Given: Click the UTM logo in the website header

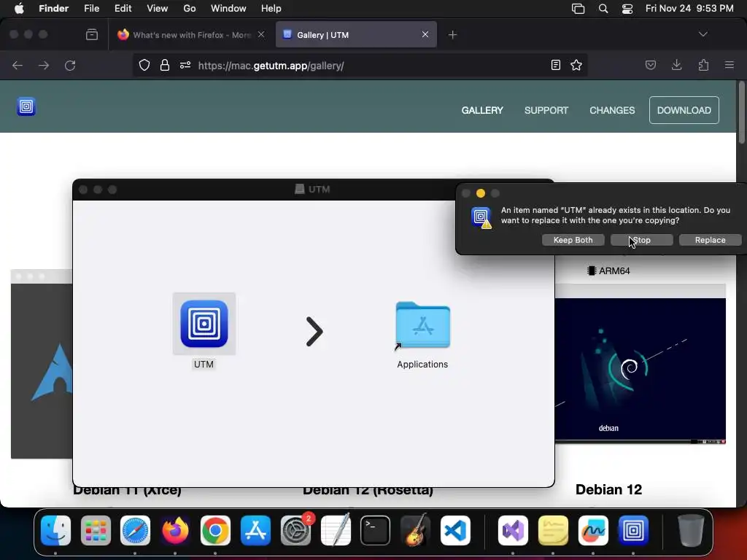Looking at the screenshot, I should tap(26, 106).
